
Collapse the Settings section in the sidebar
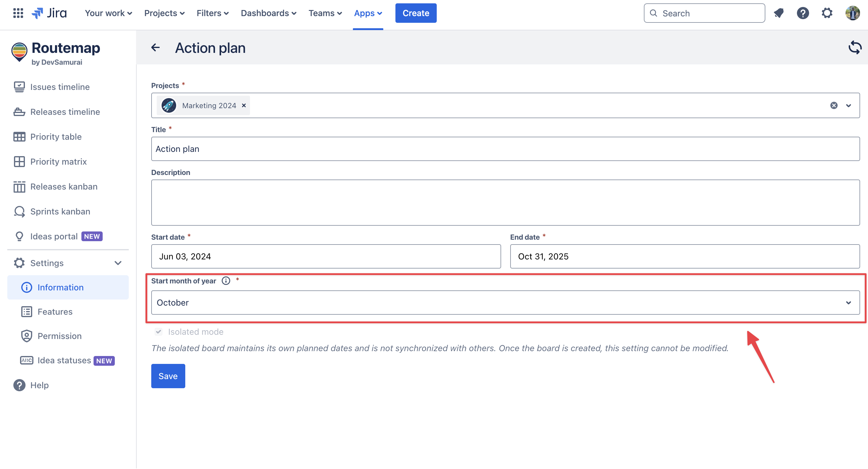pos(118,263)
